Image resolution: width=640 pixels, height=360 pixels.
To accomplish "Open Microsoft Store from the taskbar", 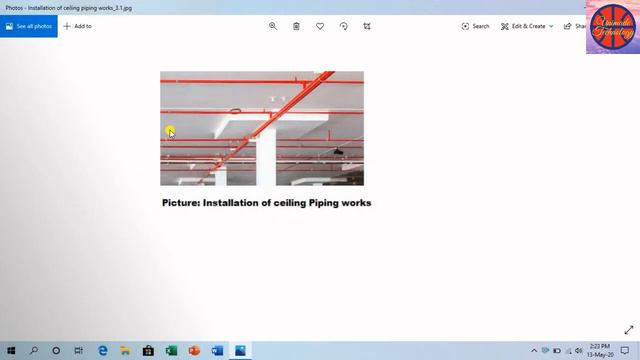I will 148,351.
